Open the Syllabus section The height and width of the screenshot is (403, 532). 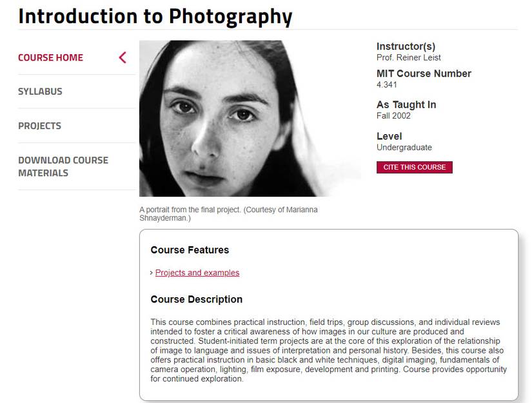[40, 91]
